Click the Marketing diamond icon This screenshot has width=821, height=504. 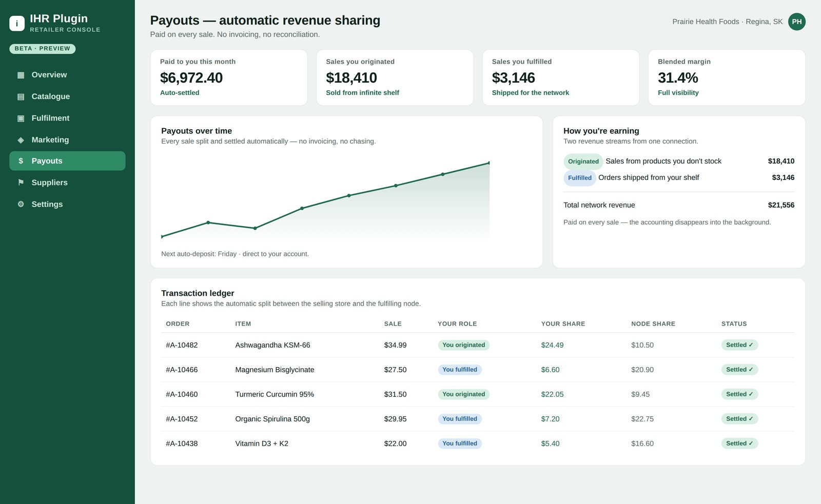tap(21, 139)
